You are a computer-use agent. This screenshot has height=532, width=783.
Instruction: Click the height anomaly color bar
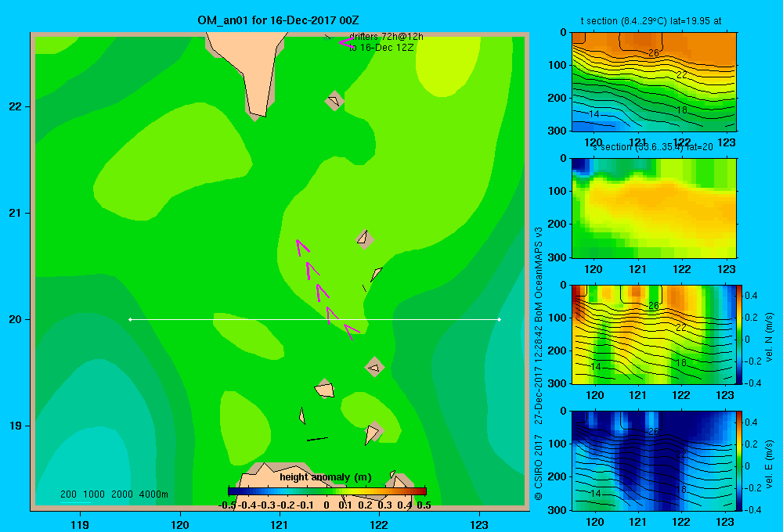(x=327, y=491)
